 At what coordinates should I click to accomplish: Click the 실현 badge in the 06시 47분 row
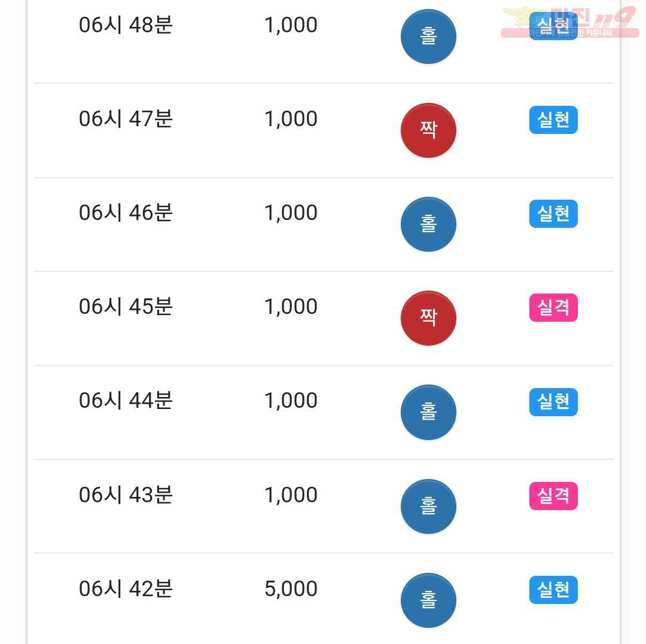(553, 120)
